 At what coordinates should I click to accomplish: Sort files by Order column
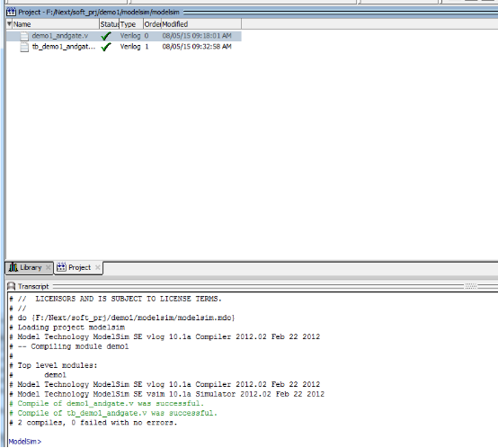click(x=153, y=24)
